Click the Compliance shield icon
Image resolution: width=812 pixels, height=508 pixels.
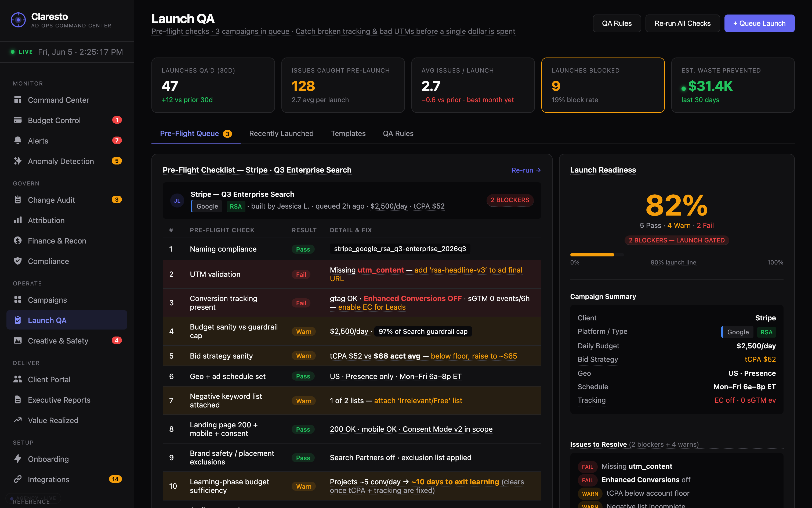point(18,261)
